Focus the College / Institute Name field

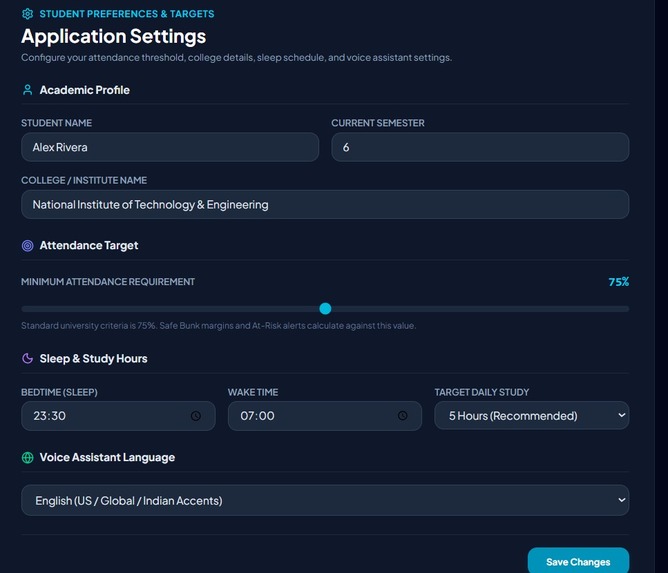[x=325, y=204]
